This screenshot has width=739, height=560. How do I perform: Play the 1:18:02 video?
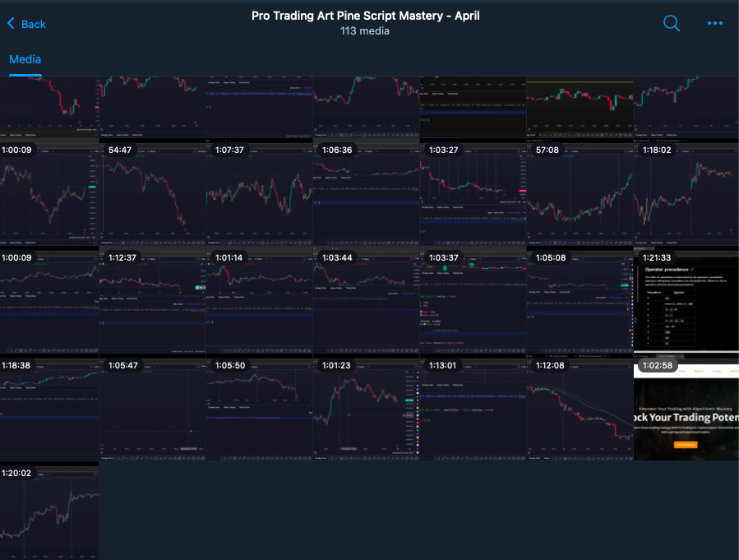point(686,194)
